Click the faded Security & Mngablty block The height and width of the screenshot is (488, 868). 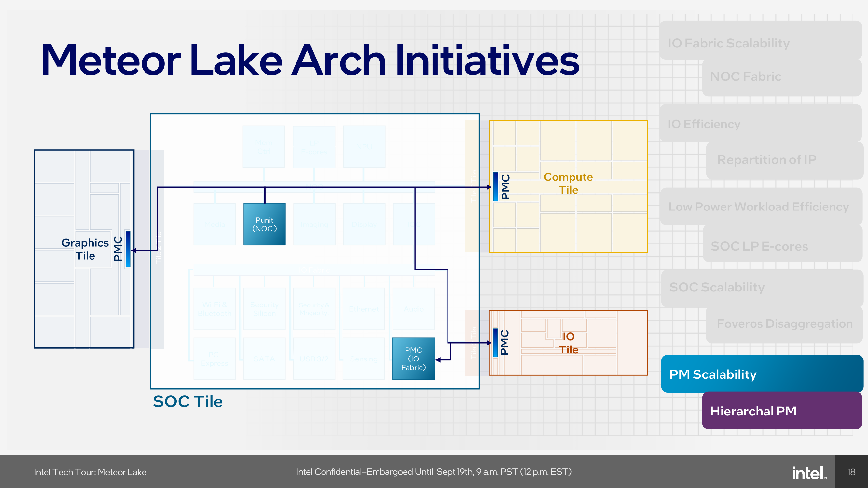click(x=314, y=309)
